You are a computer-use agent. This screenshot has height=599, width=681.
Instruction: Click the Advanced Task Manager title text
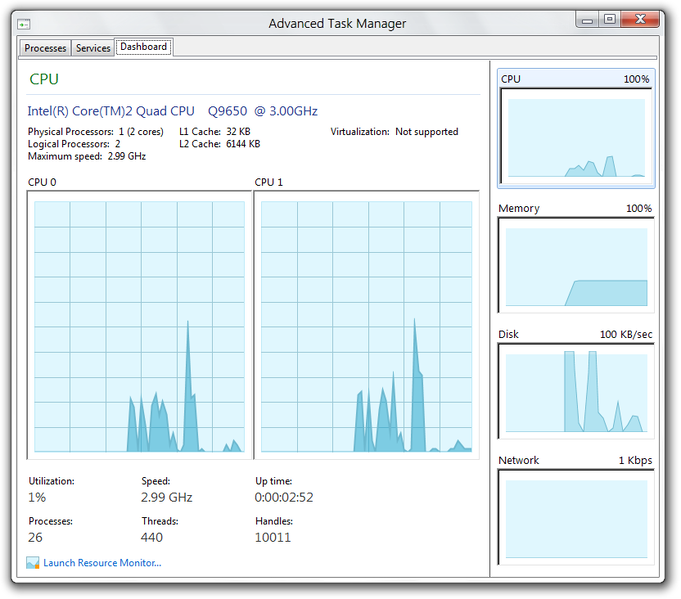(x=337, y=23)
